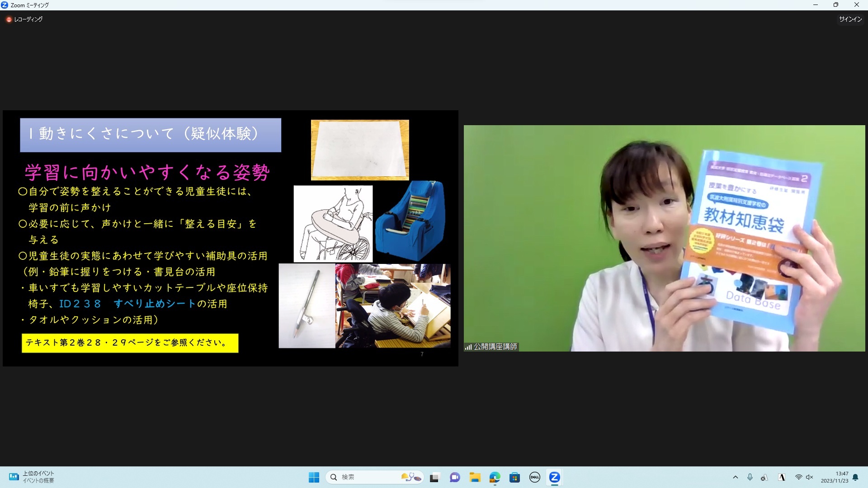The height and width of the screenshot is (488, 868).
Task: Launch Microsoft Edge from taskbar
Action: point(495,477)
